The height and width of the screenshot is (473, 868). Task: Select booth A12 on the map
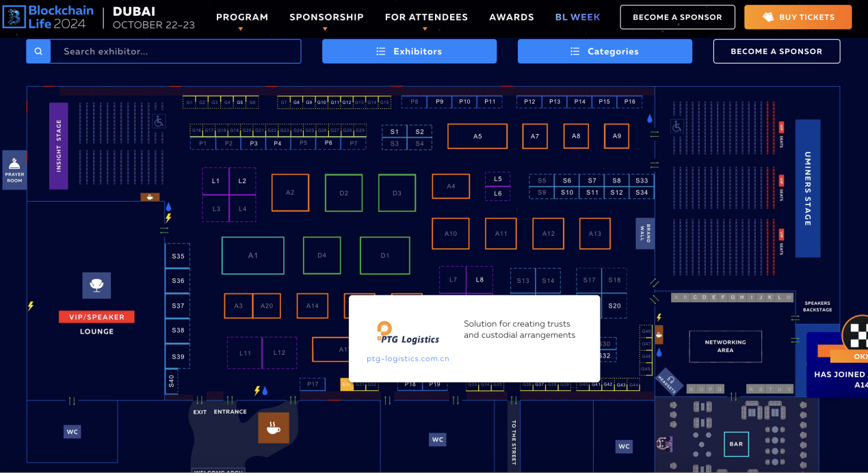click(549, 234)
